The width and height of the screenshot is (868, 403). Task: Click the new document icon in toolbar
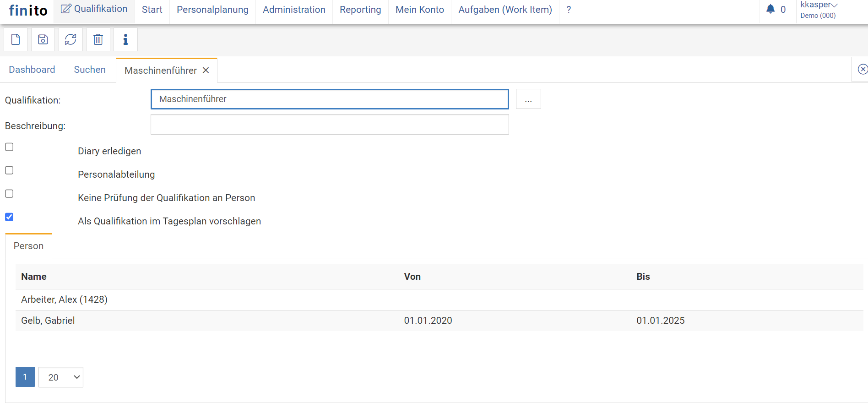point(16,39)
